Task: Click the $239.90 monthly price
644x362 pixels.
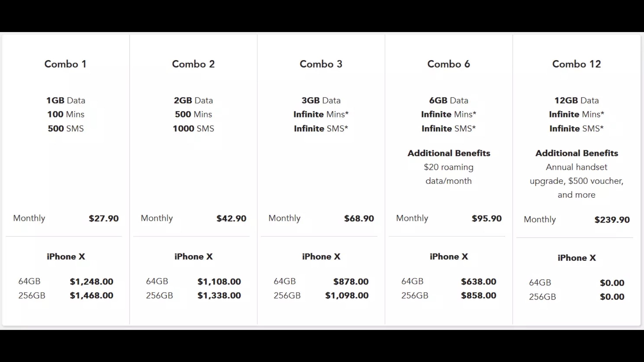Action: coord(612,219)
